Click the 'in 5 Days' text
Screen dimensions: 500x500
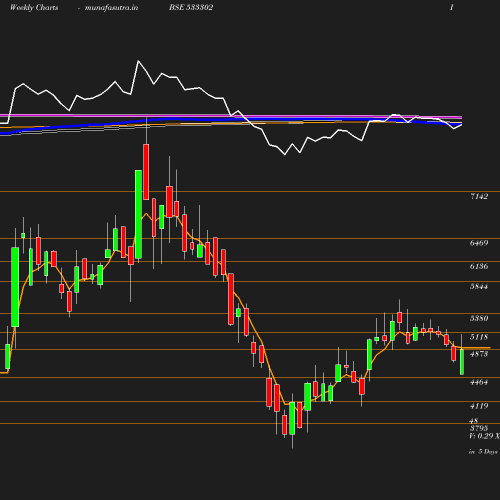coord(483,452)
